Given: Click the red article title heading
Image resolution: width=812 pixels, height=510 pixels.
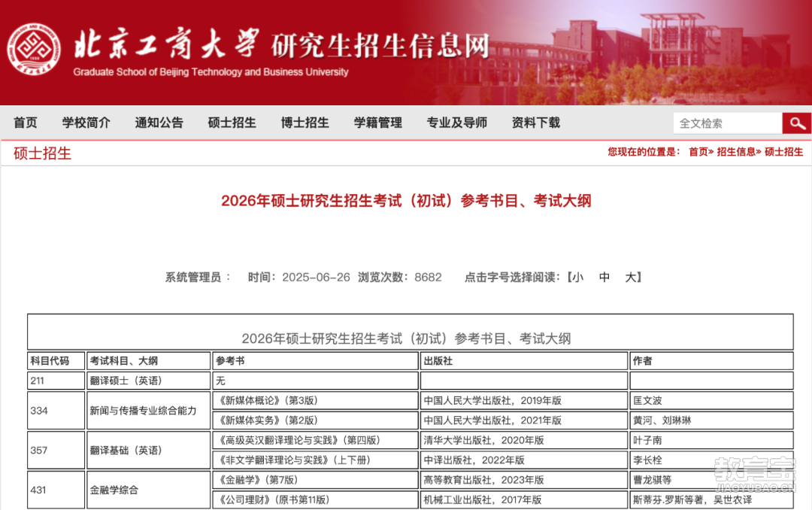Looking at the screenshot, I should coord(406,201).
